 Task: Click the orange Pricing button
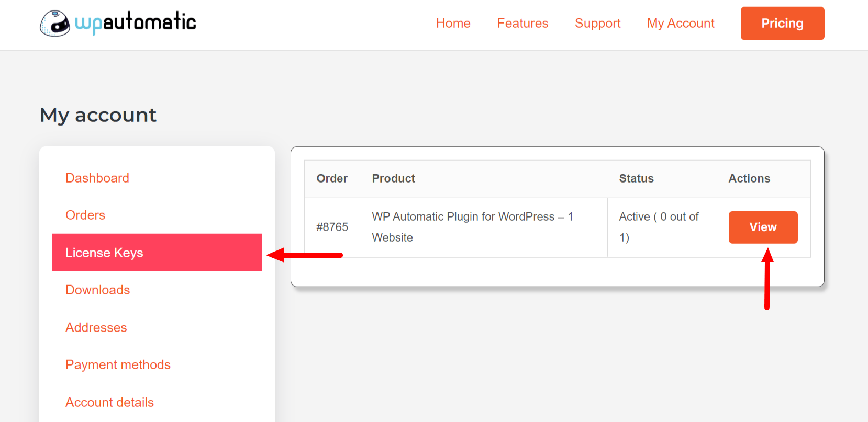[782, 24]
